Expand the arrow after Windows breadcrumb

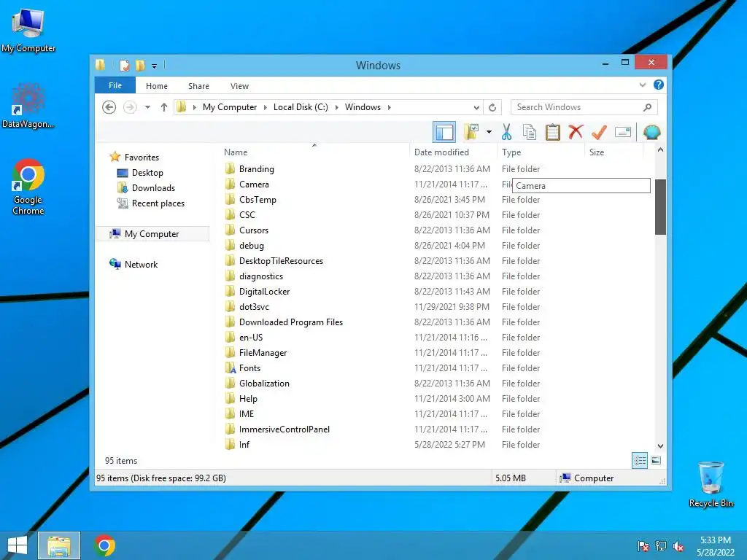(x=390, y=107)
